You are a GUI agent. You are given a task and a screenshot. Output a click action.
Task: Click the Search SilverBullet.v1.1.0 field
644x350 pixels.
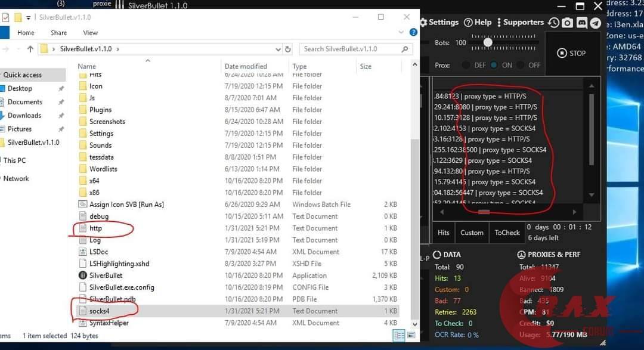[x=355, y=49]
